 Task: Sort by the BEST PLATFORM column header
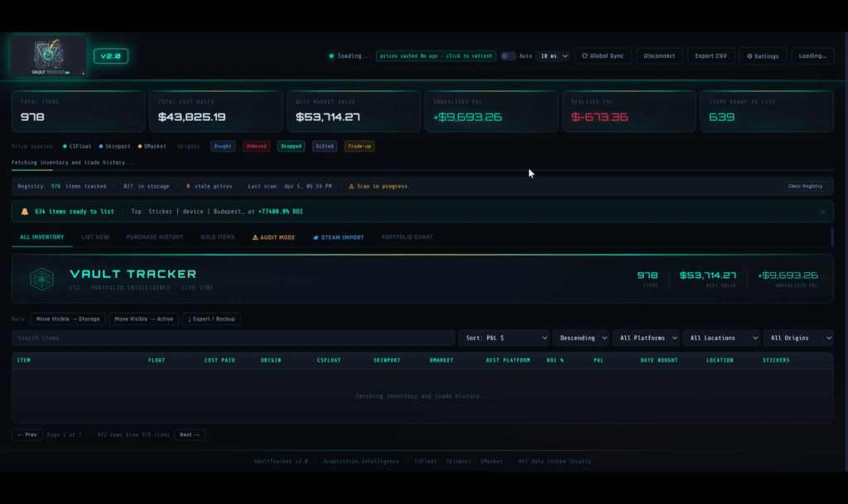pyautogui.click(x=508, y=360)
